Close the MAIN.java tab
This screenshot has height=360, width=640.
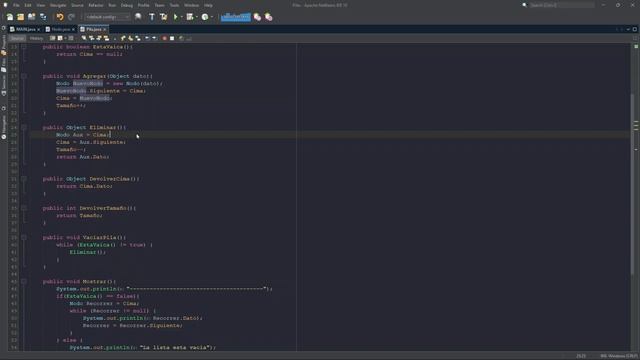(x=38, y=29)
